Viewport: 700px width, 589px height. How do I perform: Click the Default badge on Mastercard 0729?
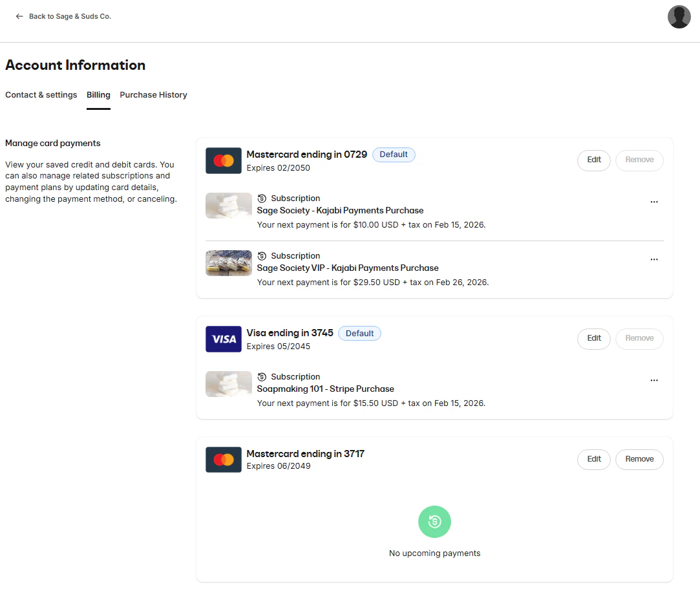coord(393,155)
